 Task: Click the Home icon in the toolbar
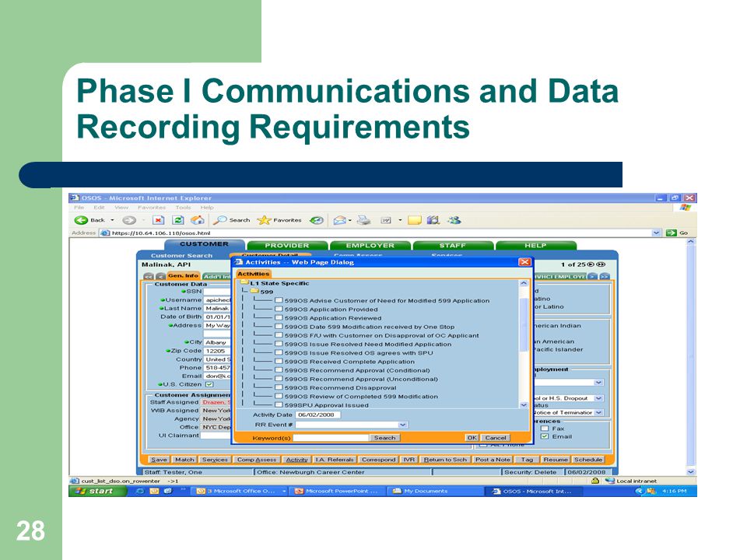197,220
